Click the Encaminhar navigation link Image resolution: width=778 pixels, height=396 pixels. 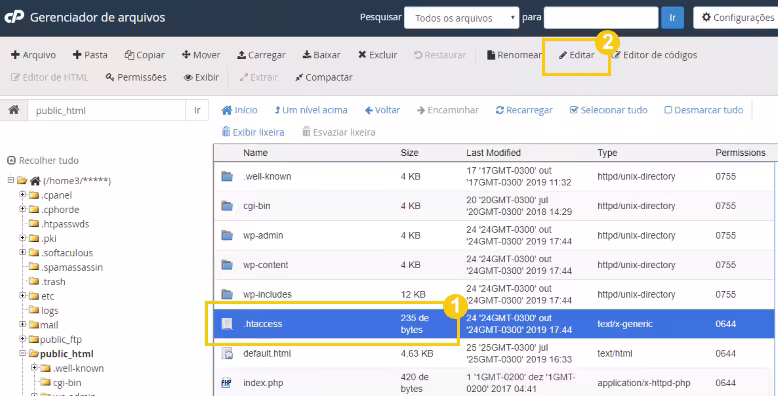tap(448, 110)
